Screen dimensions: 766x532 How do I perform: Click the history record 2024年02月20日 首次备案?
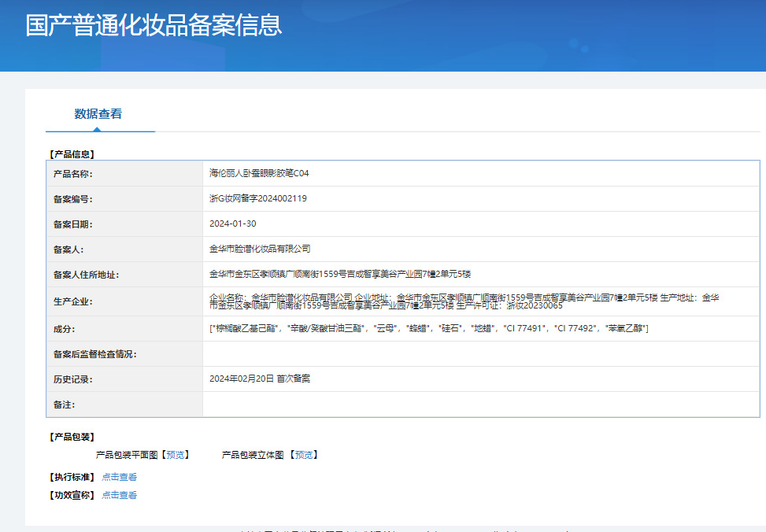click(260, 379)
